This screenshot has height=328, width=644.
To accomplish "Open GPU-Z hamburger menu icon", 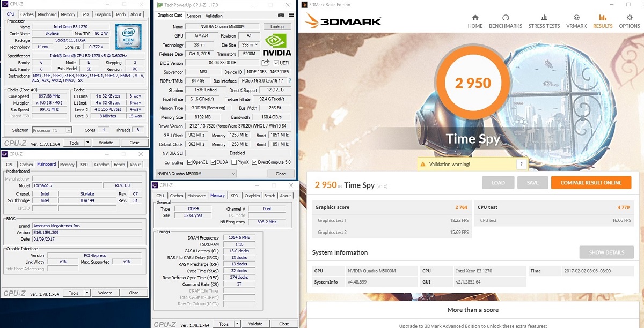I will click(291, 16).
